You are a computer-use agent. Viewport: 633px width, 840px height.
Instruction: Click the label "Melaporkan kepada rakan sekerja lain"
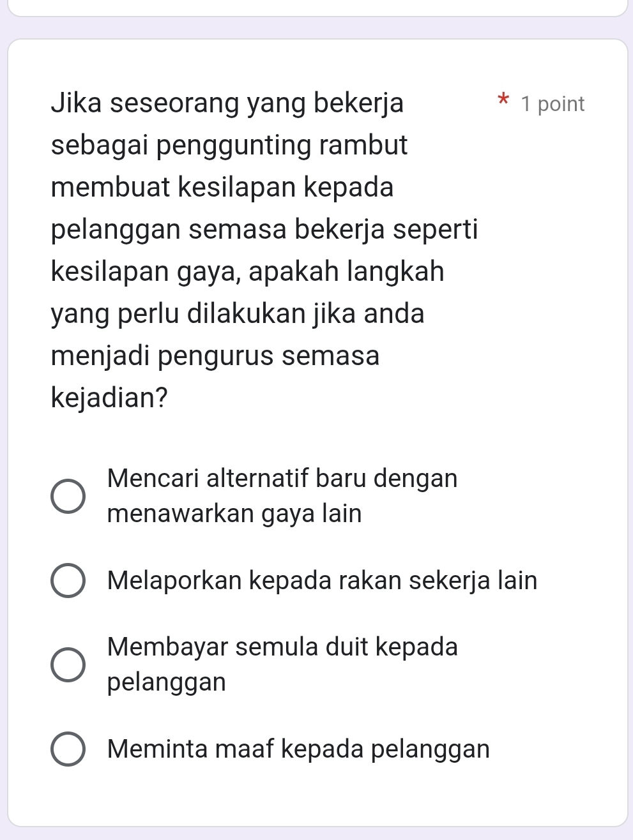[323, 581]
